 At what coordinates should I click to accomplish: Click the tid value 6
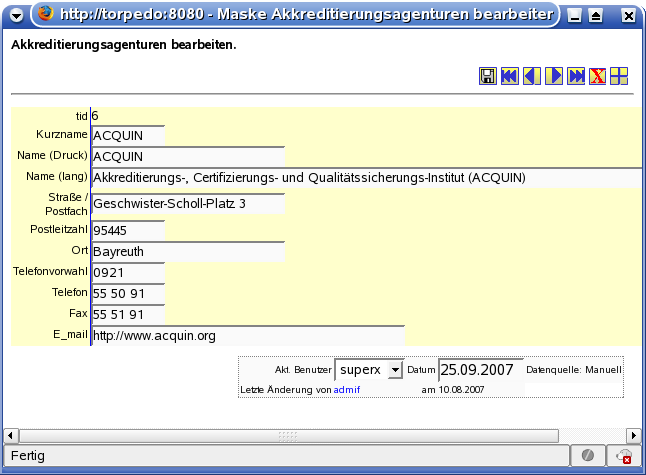(x=95, y=116)
